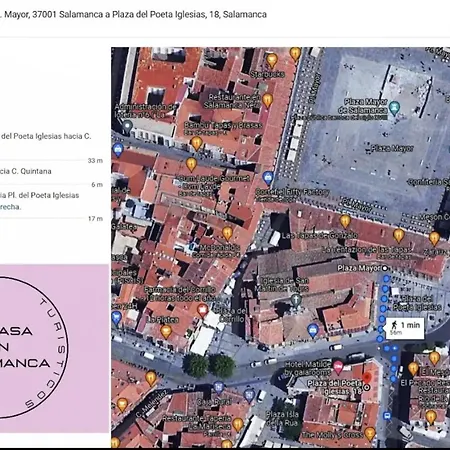
Task: Click the Bambú Tapas y Brasas marker
Action: pyautogui.click(x=197, y=143)
